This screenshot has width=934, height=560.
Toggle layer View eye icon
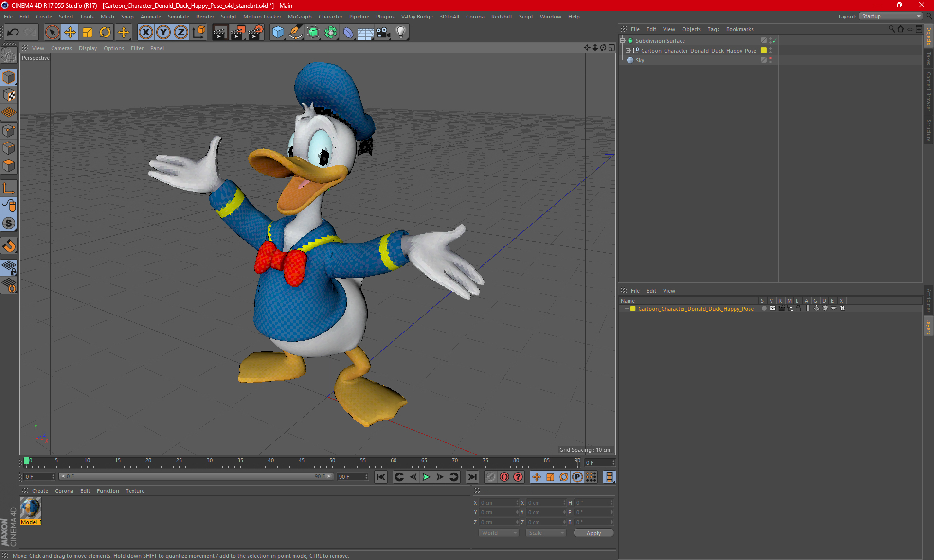click(772, 308)
